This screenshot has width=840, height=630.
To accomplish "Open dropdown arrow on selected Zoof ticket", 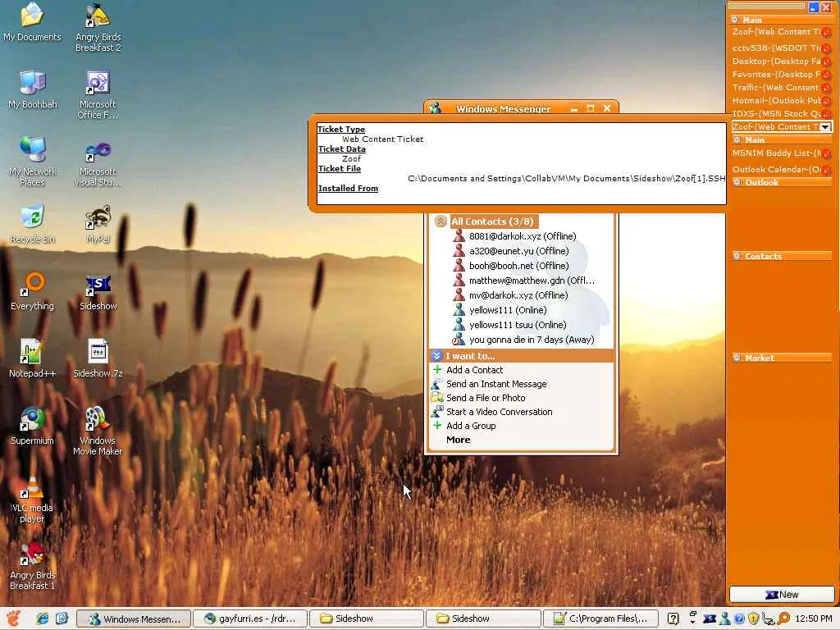I will click(825, 127).
